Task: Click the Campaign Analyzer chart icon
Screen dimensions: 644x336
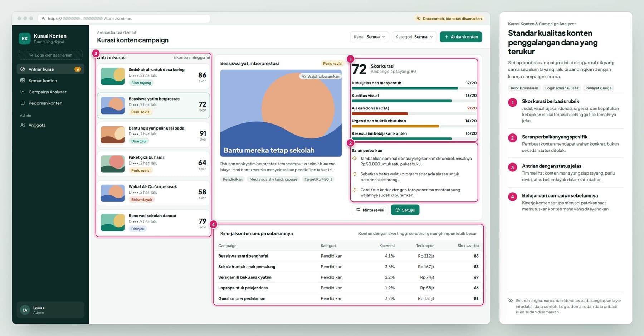Action: 23,92
